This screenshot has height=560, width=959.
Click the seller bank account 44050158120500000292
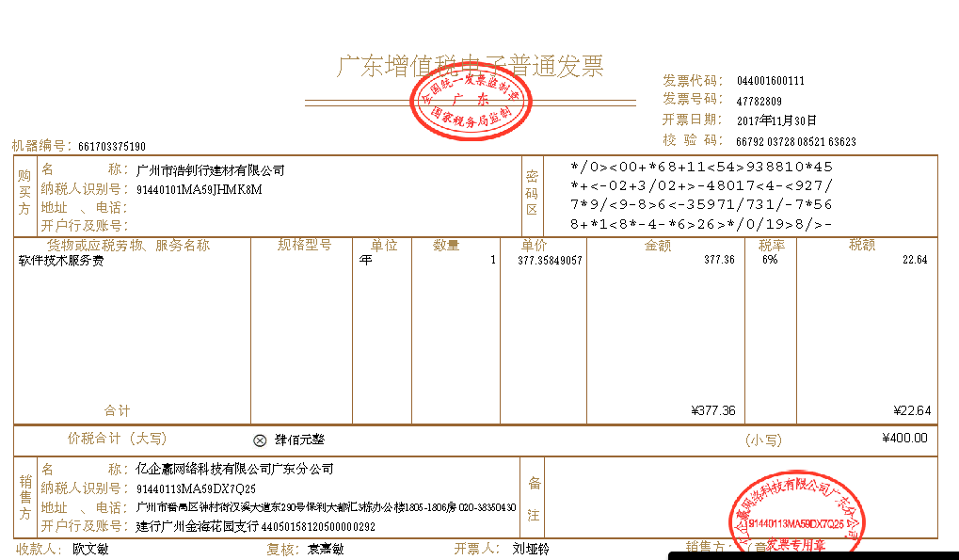pos(318,526)
